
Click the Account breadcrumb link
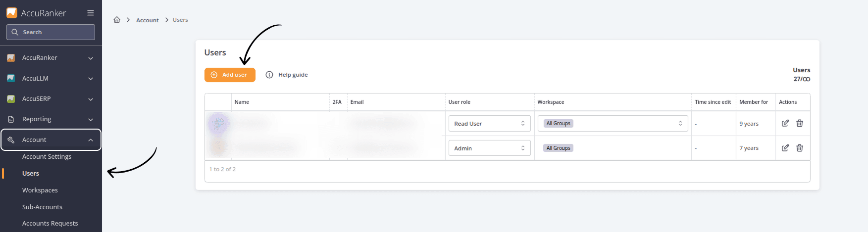(148, 20)
